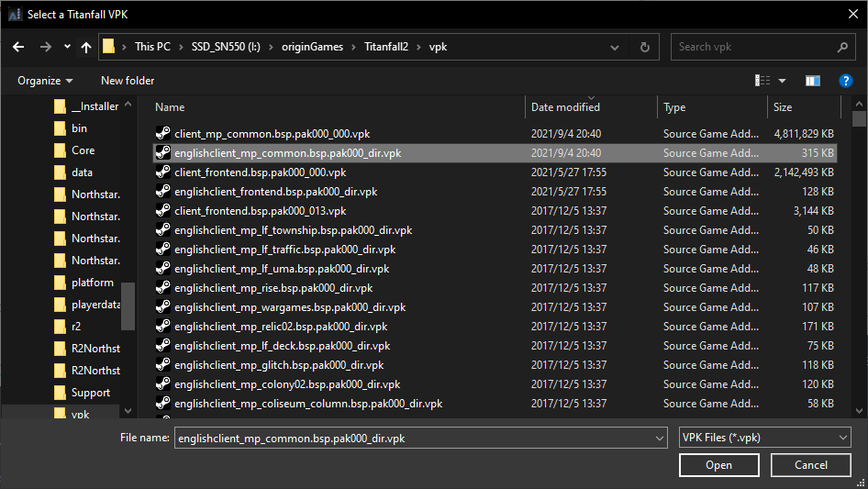Click the Steam icon of englishclient_mp_glitch file

(x=162, y=365)
